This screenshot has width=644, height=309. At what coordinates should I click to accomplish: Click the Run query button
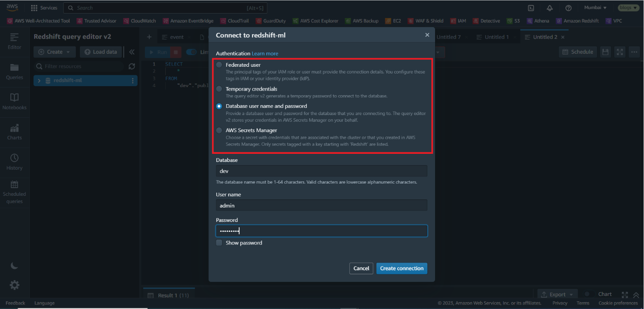point(158,52)
